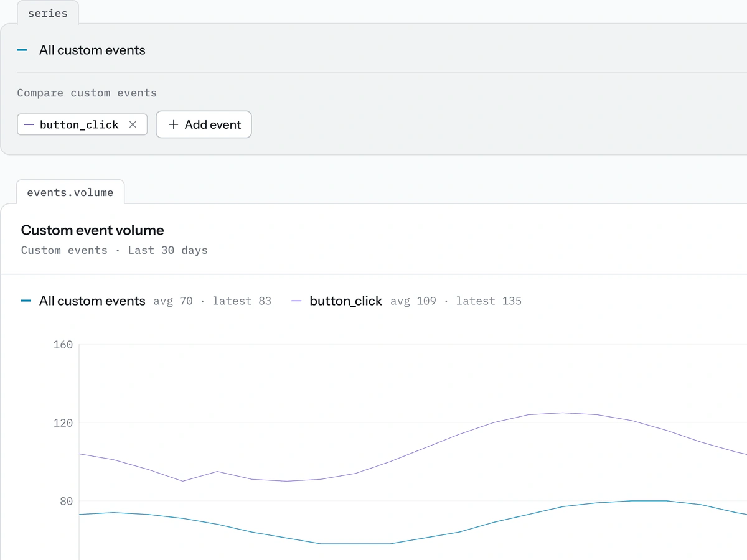Select the events.volume tab
Screen dimensions: 747x560
click(70, 192)
